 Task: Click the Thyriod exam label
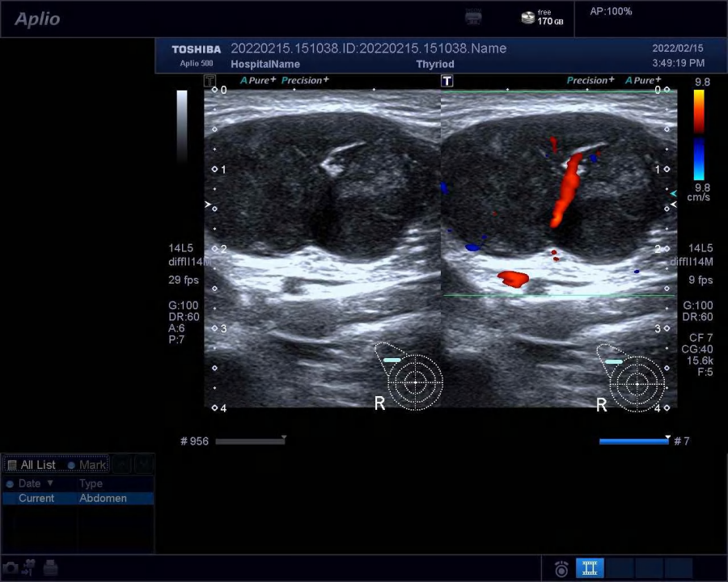tap(435, 64)
